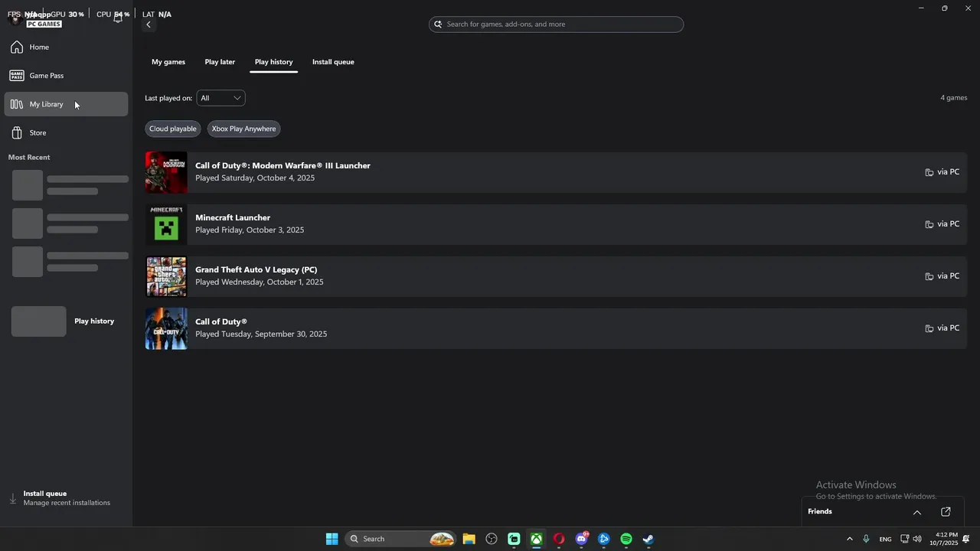The width and height of the screenshot is (980, 551).
Task: Click via PC icon on Minecraft row
Action: [x=929, y=224]
